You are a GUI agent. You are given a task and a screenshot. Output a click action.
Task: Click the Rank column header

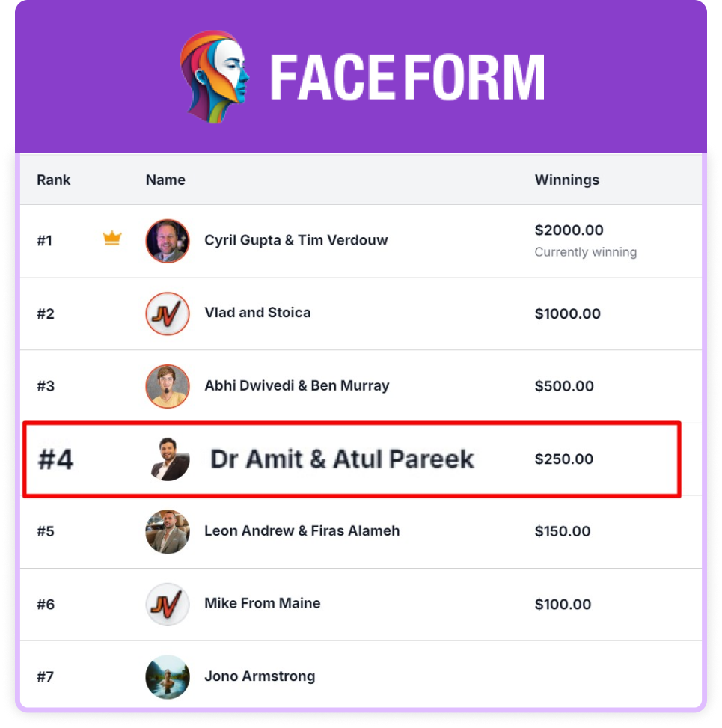pos(54,180)
